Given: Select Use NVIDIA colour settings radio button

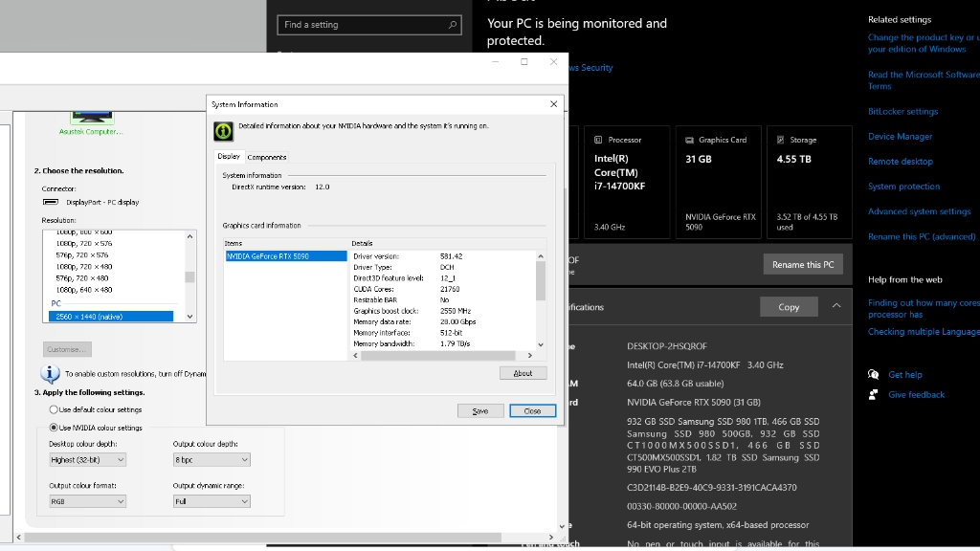Looking at the screenshot, I should 54,428.
